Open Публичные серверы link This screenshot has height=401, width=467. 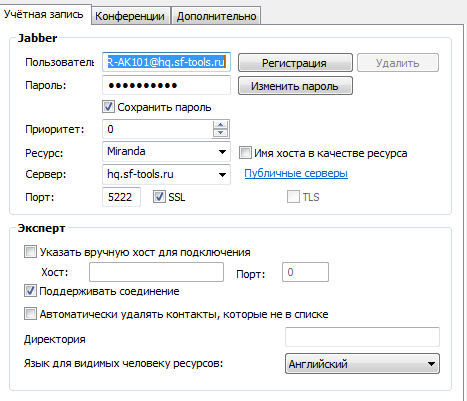(296, 173)
